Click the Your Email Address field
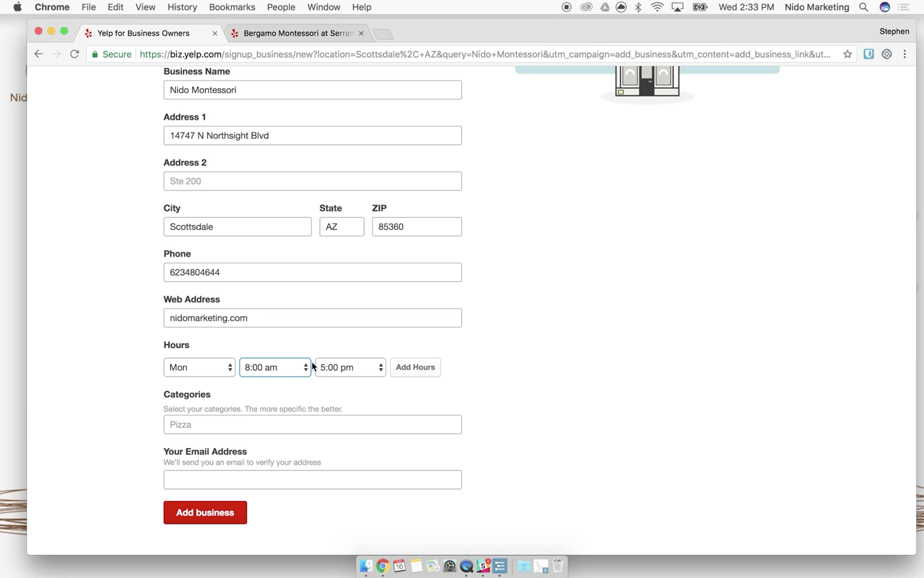This screenshot has width=924, height=578. tap(312, 480)
